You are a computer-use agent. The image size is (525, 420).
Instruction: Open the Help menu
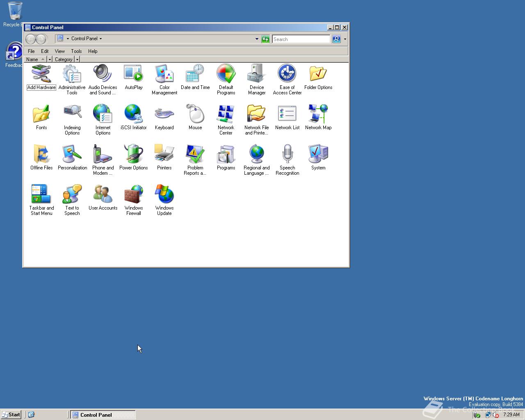93,51
